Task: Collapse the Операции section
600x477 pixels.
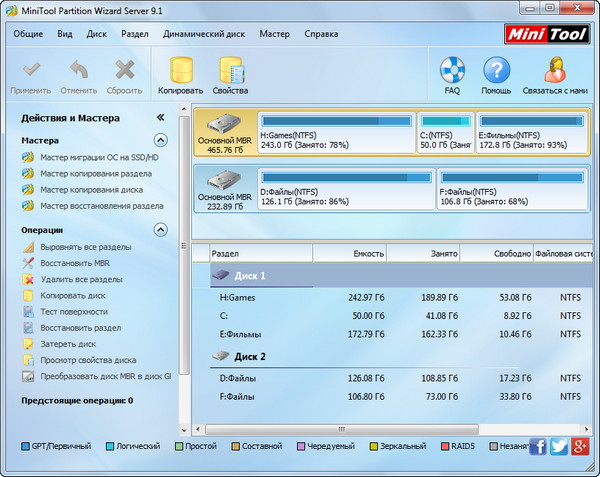Action: tap(161, 230)
